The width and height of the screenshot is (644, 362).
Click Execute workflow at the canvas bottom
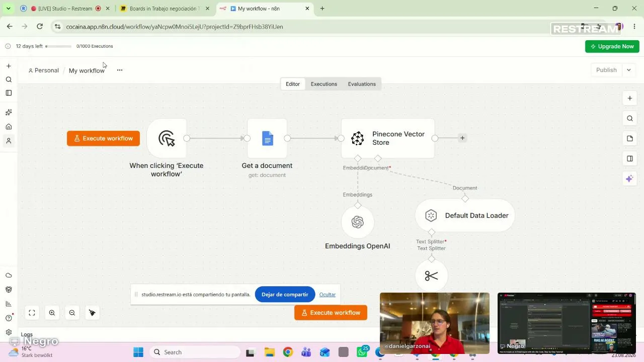(x=331, y=313)
